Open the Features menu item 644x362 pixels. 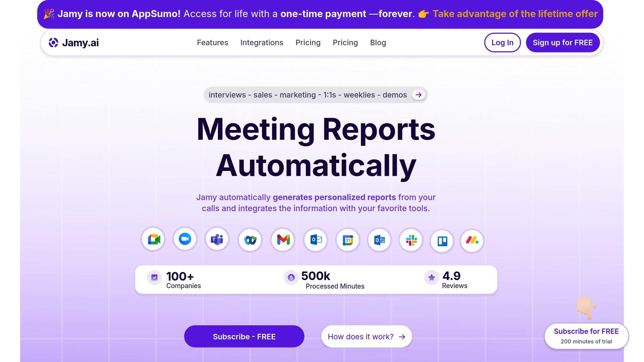[x=213, y=42]
